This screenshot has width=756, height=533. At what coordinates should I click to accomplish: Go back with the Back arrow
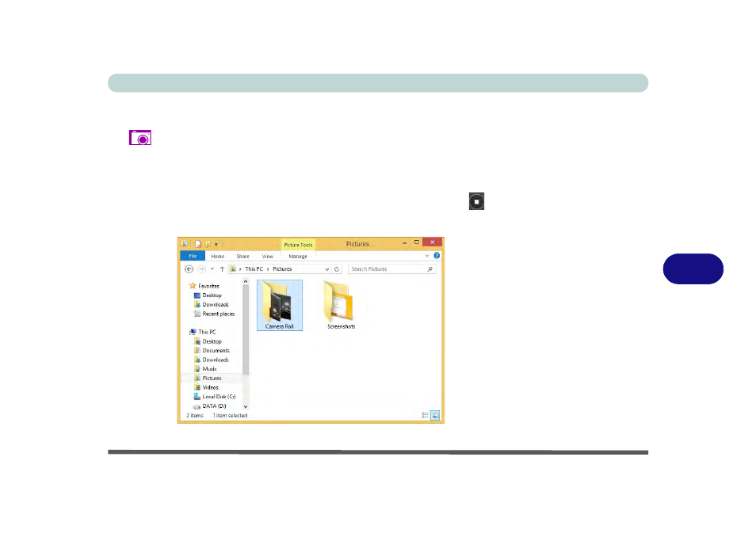pyautogui.click(x=189, y=269)
